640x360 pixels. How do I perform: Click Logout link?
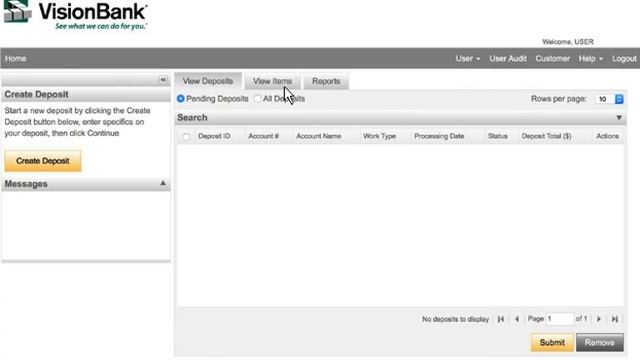click(624, 59)
